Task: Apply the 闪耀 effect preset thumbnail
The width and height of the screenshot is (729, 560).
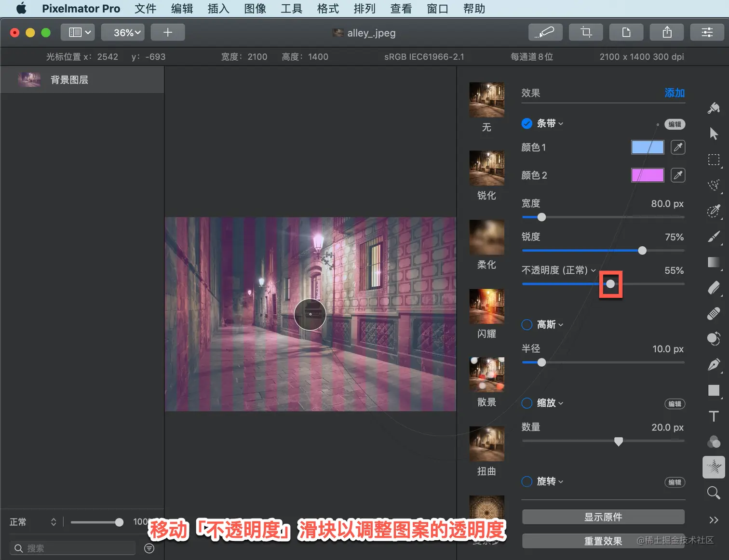Action: (x=487, y=307)
